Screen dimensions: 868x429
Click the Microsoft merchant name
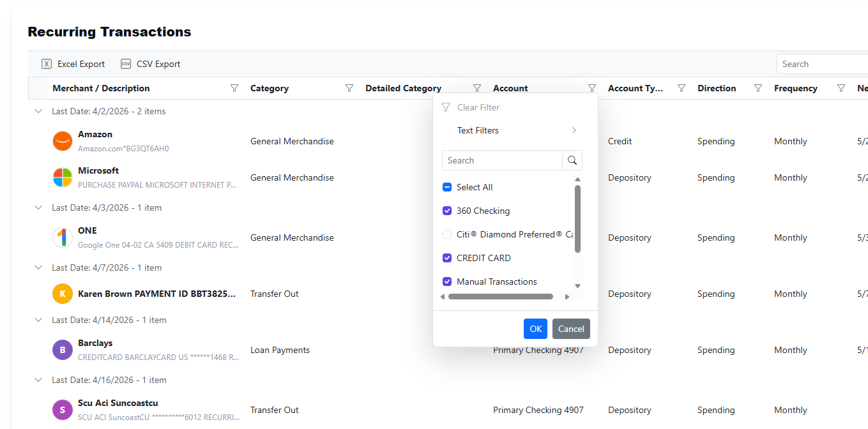pos(98,170)
